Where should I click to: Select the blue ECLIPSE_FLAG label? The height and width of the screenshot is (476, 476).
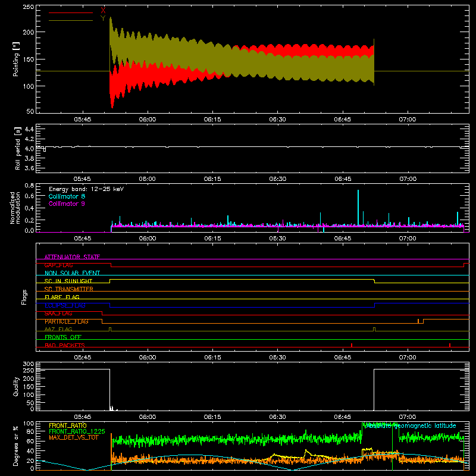(65, 305)
